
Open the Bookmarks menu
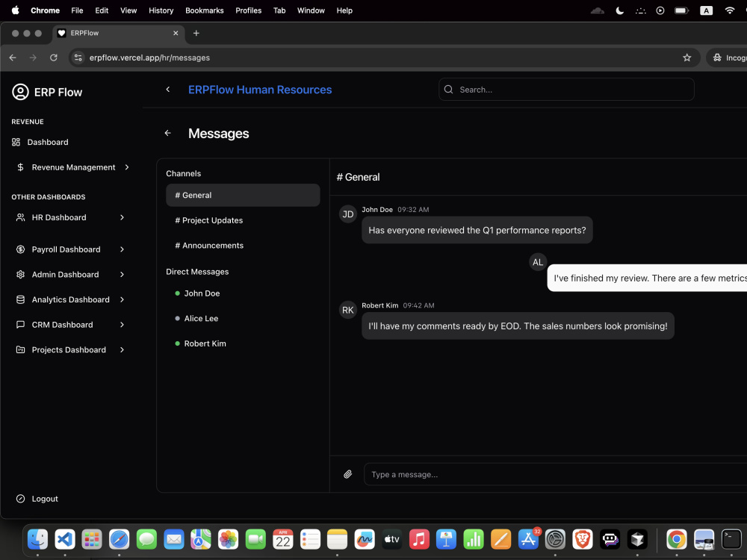click(x=205, y=10)
